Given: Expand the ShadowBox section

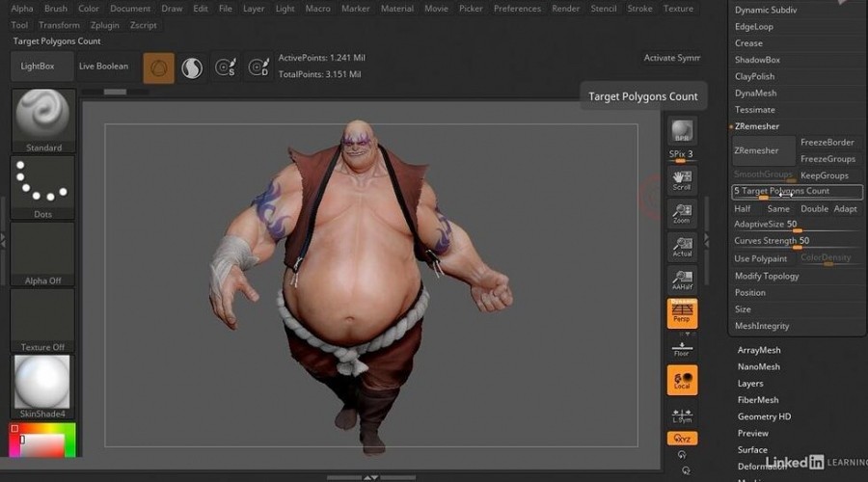Looking at the screenshot, I should point(757,60).
